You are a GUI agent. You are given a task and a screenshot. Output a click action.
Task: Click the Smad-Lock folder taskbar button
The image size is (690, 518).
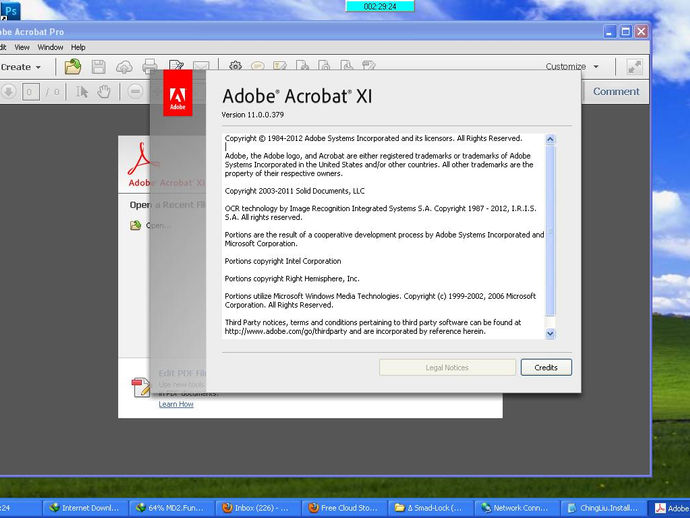431,508
